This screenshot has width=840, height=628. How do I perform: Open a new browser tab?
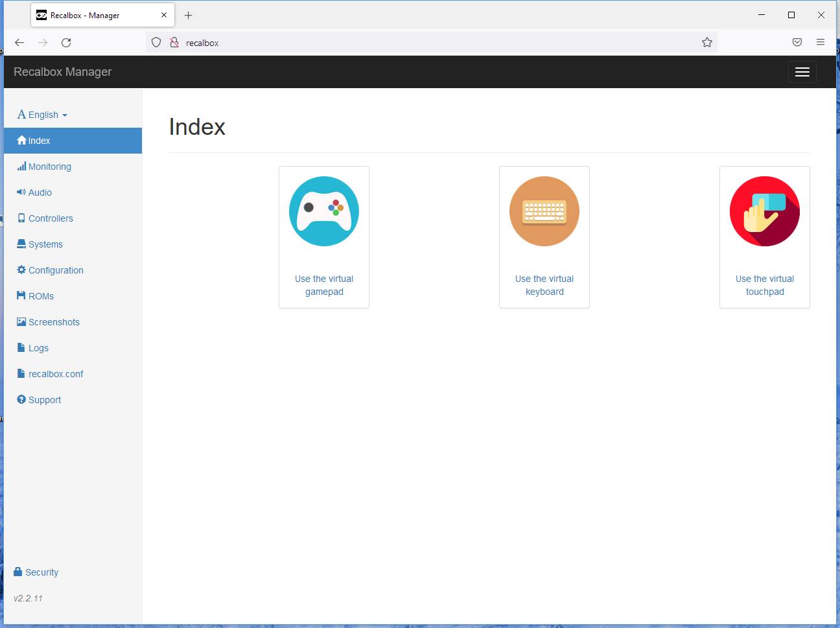click(188, 15)
